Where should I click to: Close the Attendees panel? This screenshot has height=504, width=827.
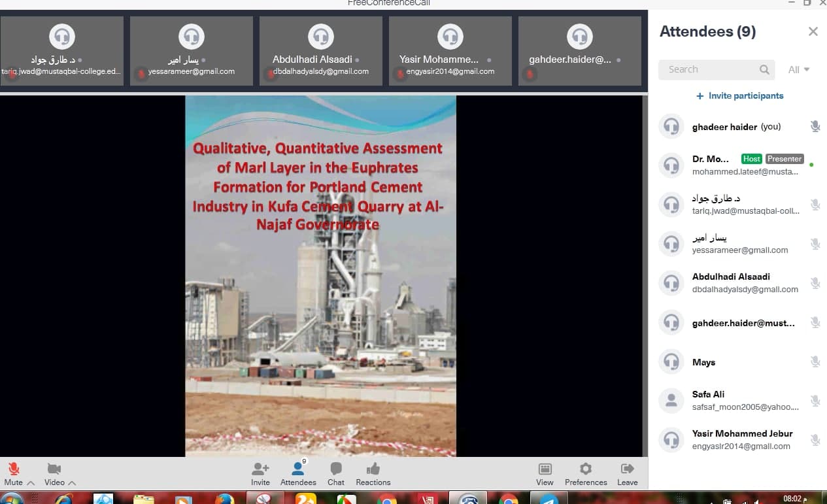coord(813,31)
